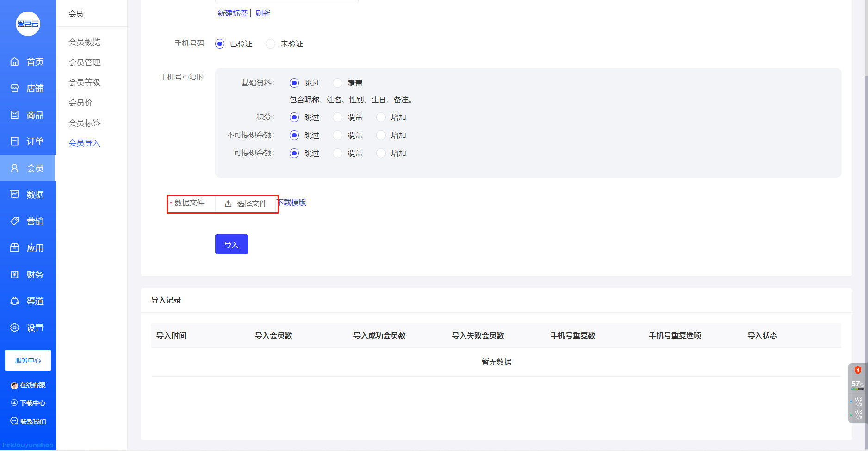Click 新建标签 link
The width and height of the screenshot is (868, 451).
[232, 13]
